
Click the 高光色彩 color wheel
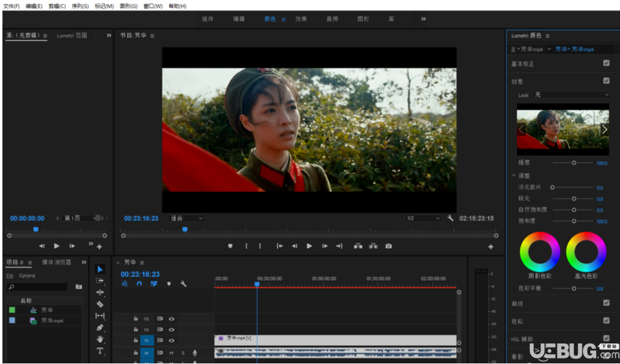(x=586, y=252)
